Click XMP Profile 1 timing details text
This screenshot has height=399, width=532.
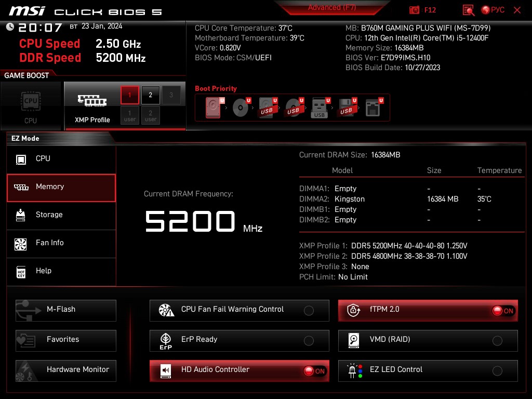click(x=409, y=246)
